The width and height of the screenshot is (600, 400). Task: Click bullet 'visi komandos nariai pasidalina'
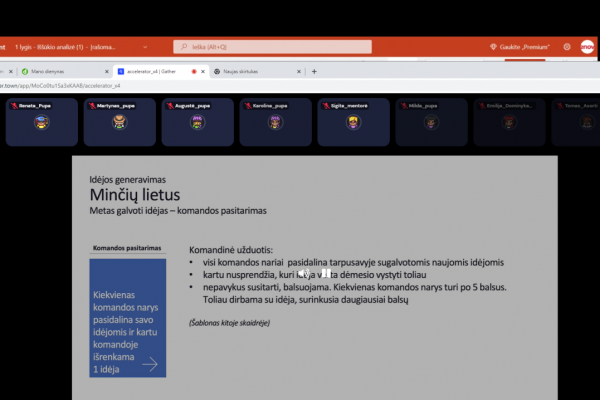click(353, 263)
